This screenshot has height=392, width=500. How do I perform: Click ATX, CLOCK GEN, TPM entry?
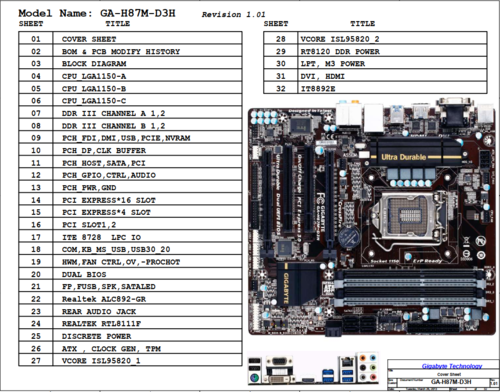(x=111, y=349)
